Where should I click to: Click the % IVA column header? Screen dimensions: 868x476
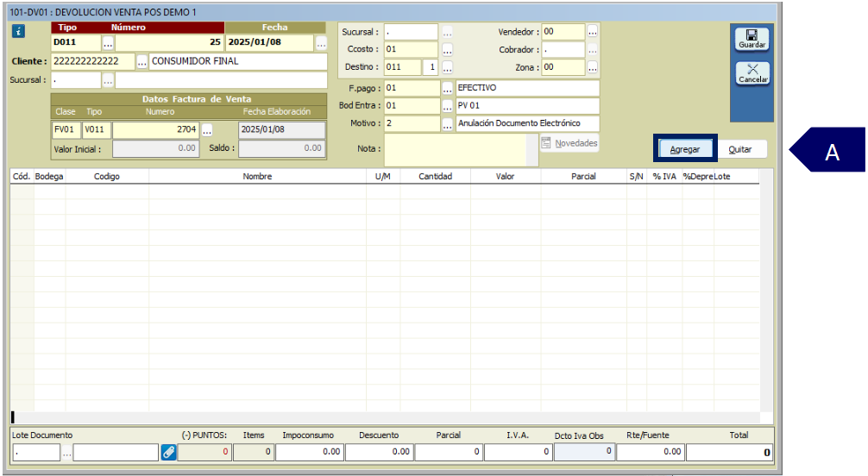click(x=664, y=177)
